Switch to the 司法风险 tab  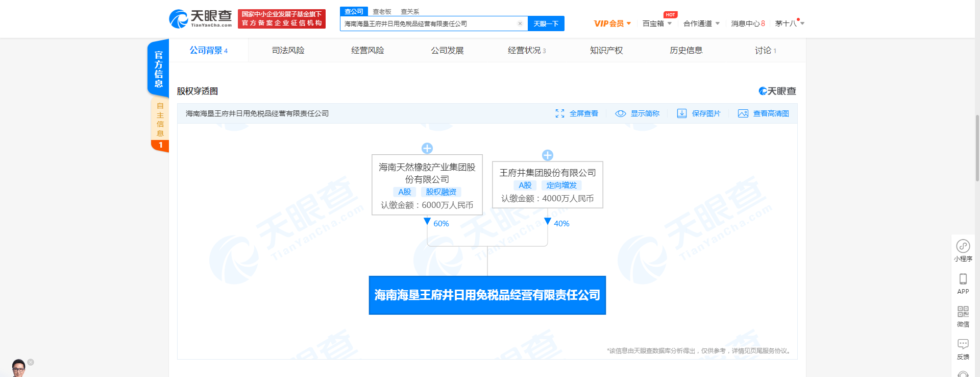[288, 51]
